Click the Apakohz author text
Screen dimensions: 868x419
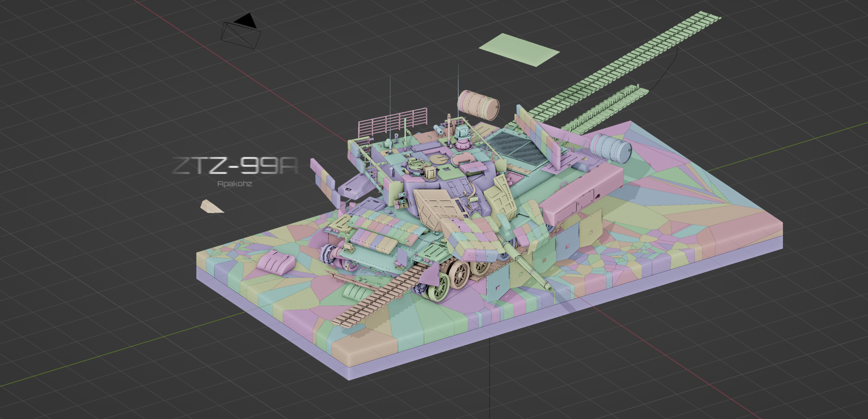coord(234,184)
